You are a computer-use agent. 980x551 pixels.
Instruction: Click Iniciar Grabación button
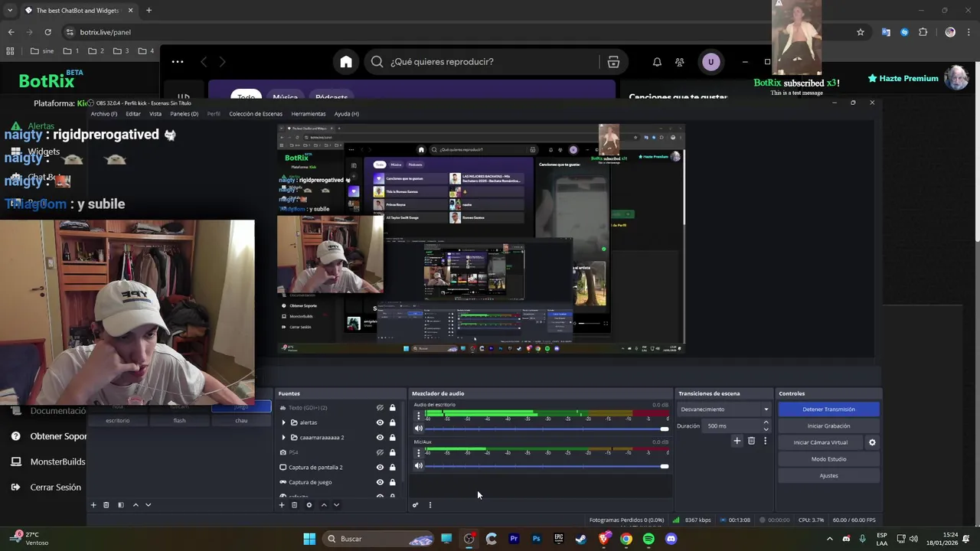(828, 426)
